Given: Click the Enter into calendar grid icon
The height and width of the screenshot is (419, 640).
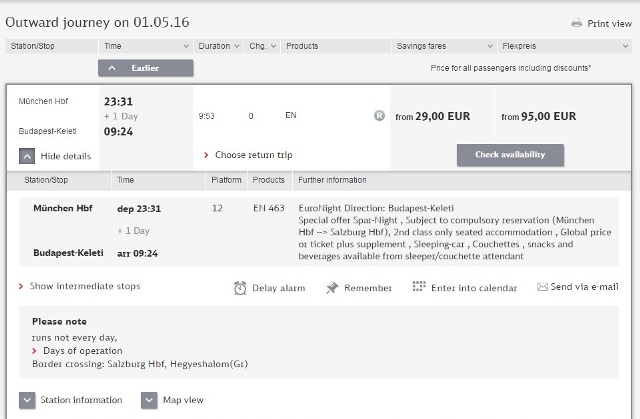Looking at the screenshot, I should pos(419,286).
